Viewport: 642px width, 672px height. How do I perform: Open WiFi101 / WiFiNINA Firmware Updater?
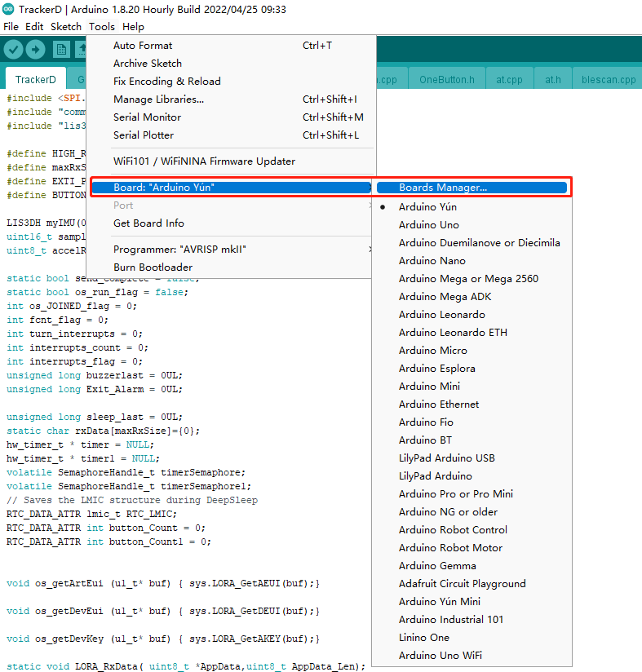tap(232, 161)
